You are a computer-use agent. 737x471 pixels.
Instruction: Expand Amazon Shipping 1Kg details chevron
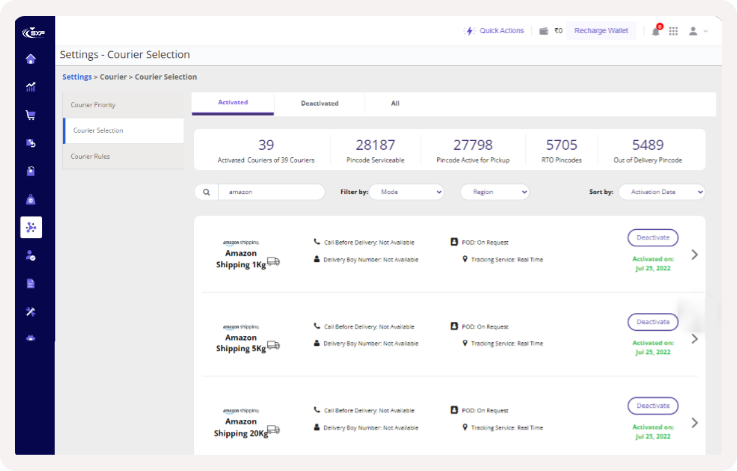pyautogui.click(x=695, y=255)
